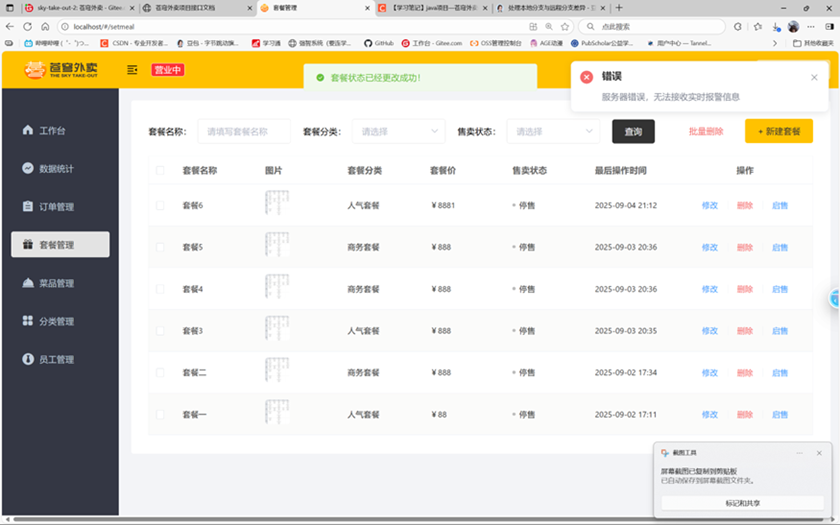Click 启售 for 套餐3
Image resolution: width=840 pixels, height=525 pixels.
coord(779,331)
